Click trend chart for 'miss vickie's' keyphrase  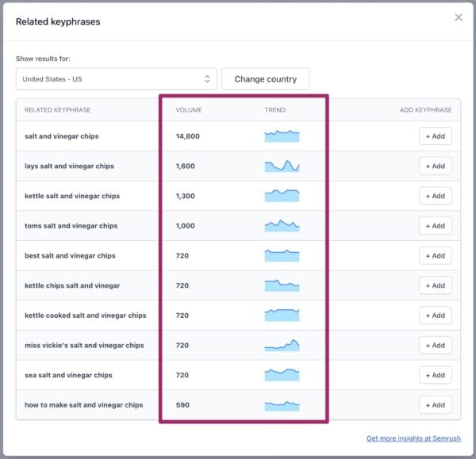[x=282, y=346]
